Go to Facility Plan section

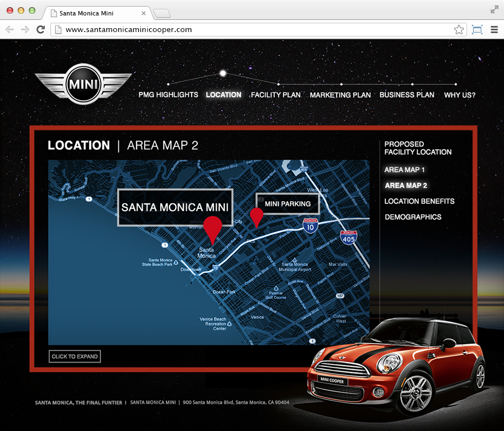point(276,95)
